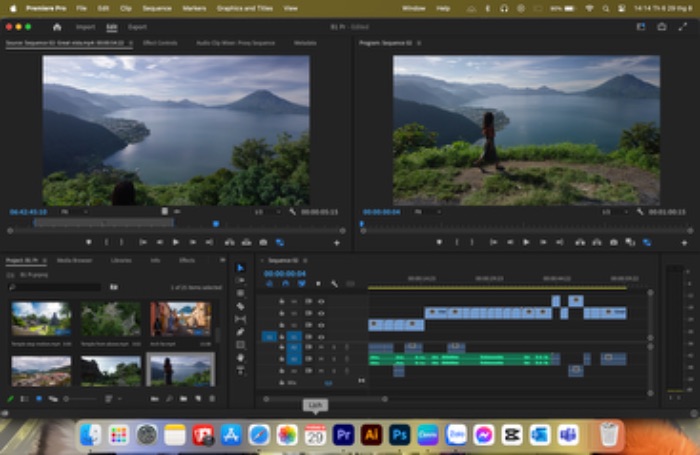Switch to the Export workspace
Image resolution: width=700 pixels, height=455 pixels.
(x=137, y=27)
